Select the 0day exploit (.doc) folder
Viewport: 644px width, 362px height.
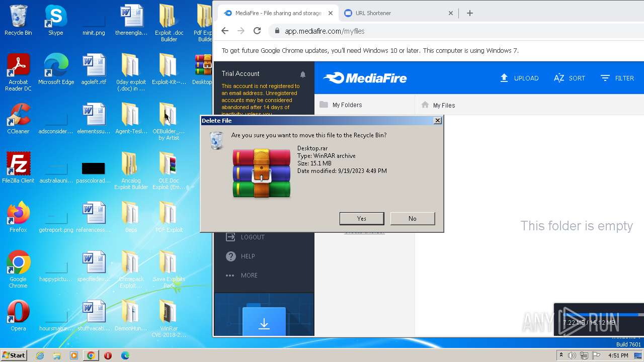pyautogui.click(x=131, y=72)
